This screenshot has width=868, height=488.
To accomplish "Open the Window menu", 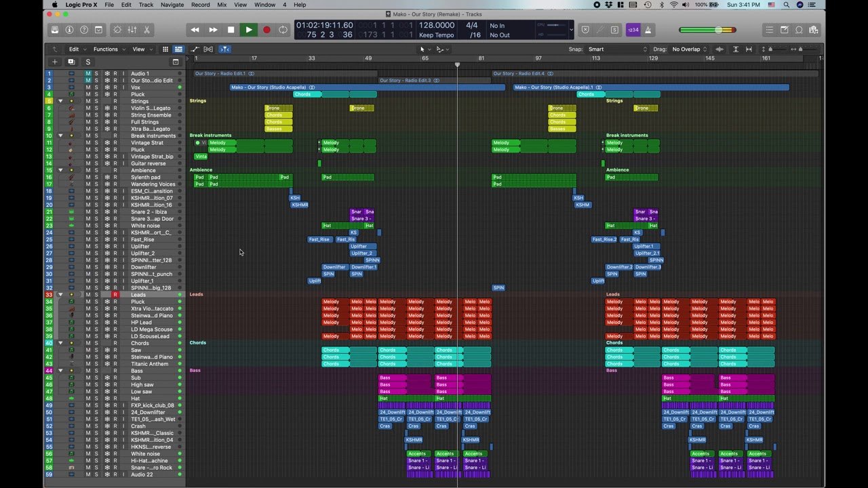I will [264, 5].
